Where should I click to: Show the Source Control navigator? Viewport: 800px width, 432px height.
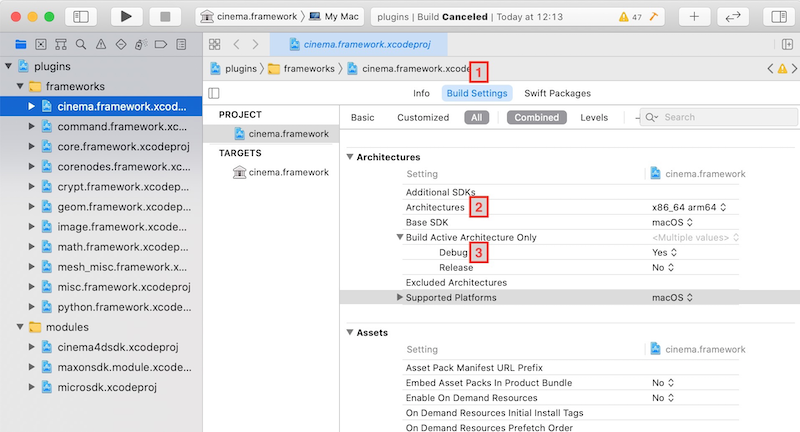click(x=41, y=45)
